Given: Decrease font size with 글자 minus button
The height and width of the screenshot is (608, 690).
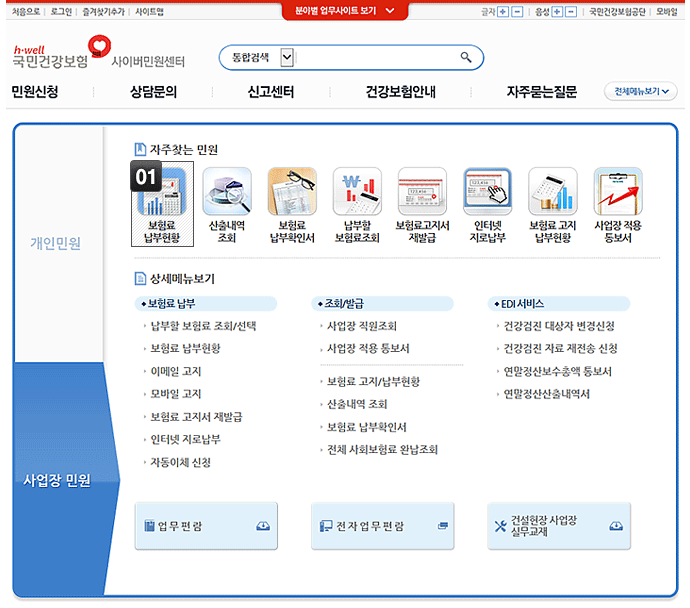Looking at the screenshot, I should point(517,12).
